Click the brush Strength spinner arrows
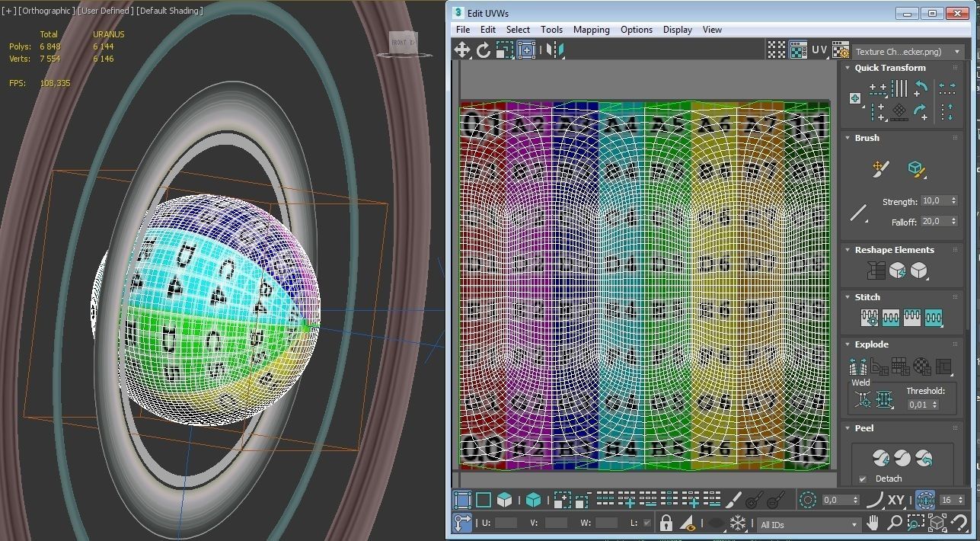Screen dimensions: 980x541 (x=953, y=201)
